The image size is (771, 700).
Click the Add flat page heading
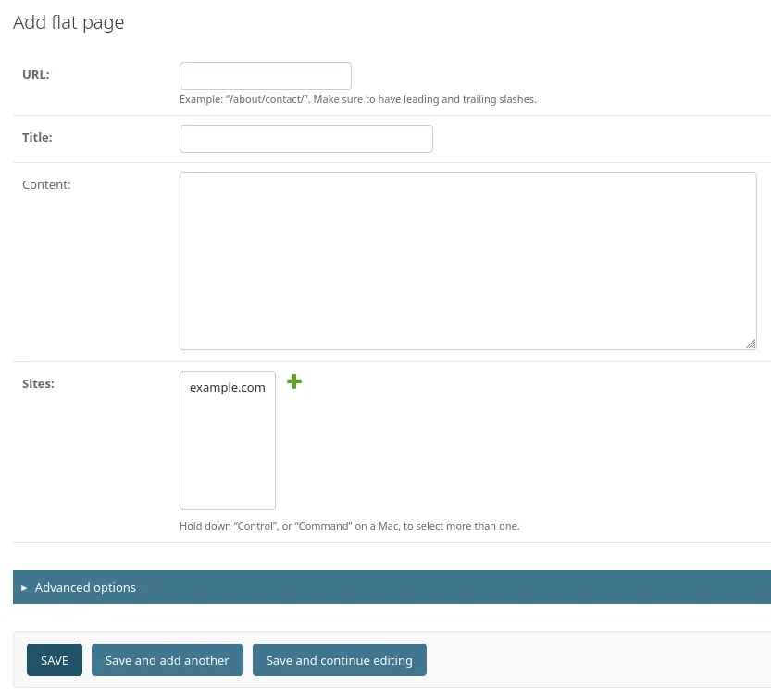(x=68, y=22)
